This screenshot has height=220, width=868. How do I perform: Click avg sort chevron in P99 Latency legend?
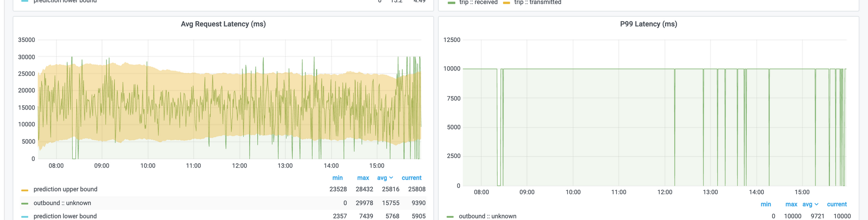click(816, 204)
